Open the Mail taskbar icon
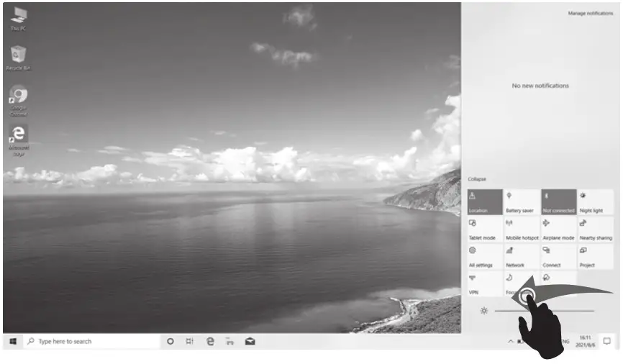Screen dimensions: 623x364 click(x=250, y=342)
